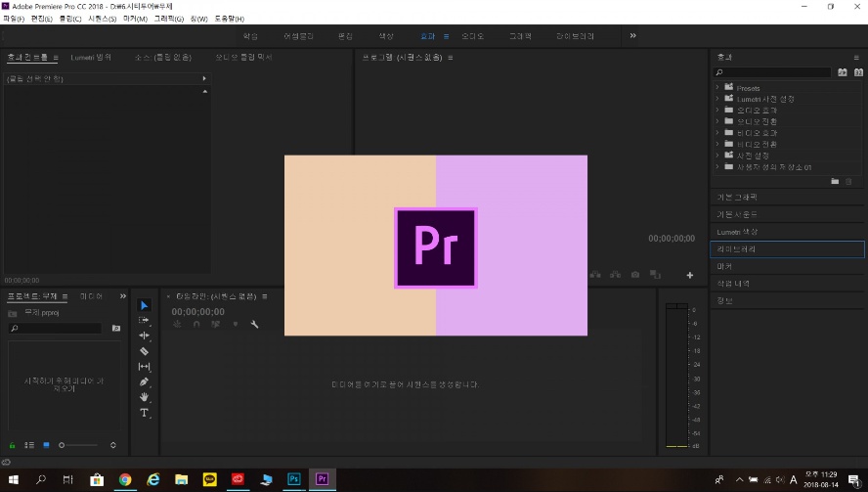Screen dimensions: 868x492
Task: Select the Ripple Edit tool
Action: (x=144, y=335)
